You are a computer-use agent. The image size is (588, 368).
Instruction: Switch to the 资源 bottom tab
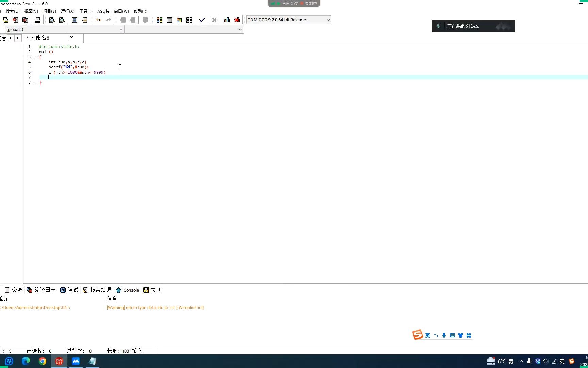pos(14,290)
